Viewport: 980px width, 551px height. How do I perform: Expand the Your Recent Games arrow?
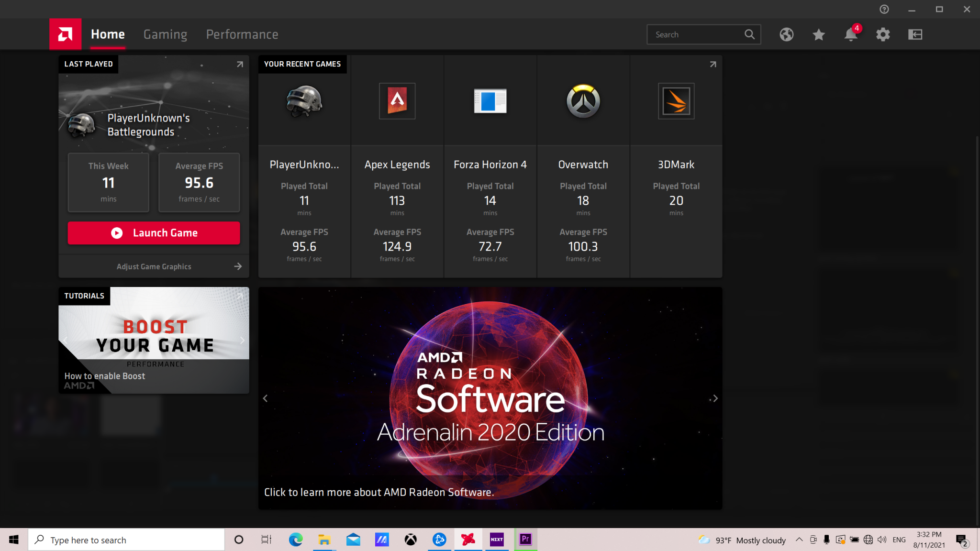713,64
